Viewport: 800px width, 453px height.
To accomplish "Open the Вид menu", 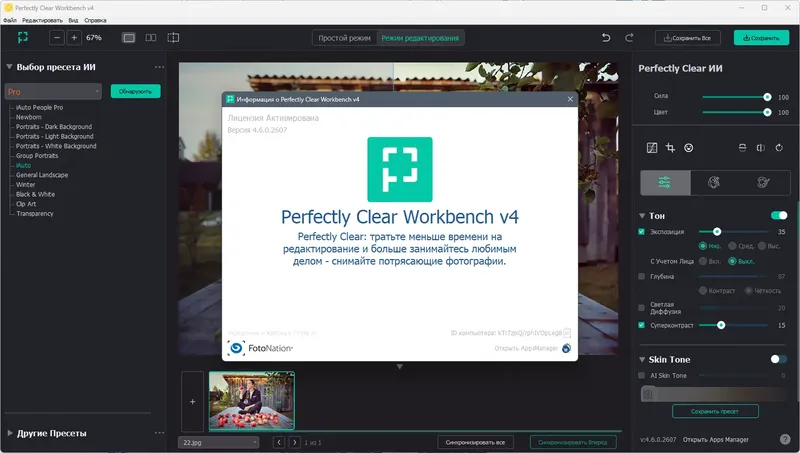I will [73, 20].
